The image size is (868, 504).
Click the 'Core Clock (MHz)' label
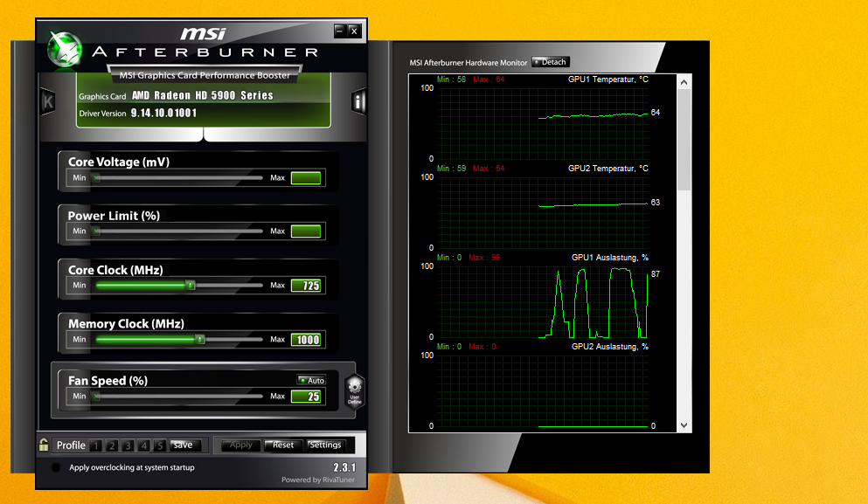click(x=115, y=270)
